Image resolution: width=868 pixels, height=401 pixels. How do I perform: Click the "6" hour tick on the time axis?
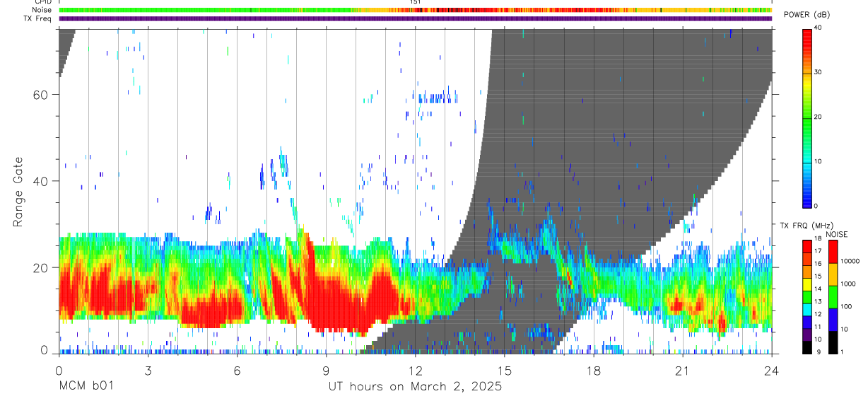[x=237, y=370]
